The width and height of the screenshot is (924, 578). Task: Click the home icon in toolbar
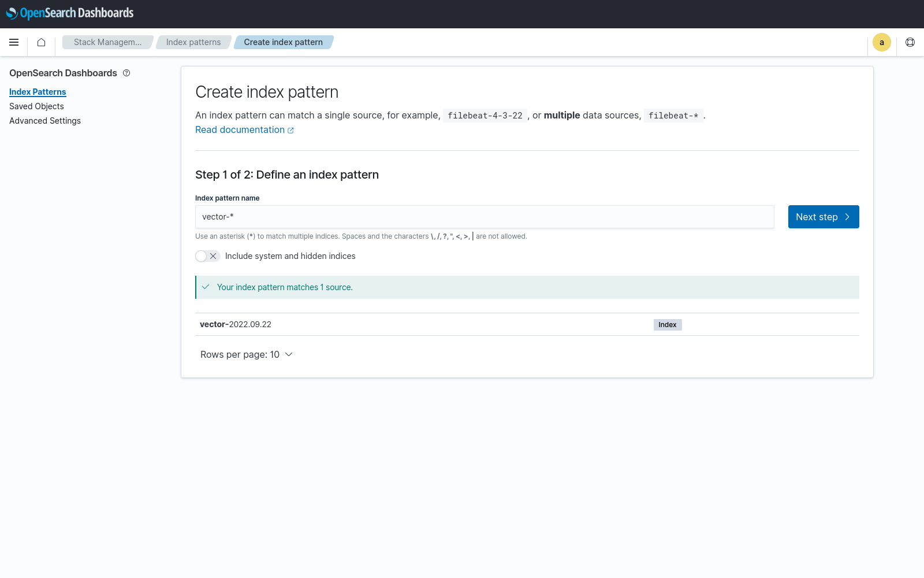point(40,42)
